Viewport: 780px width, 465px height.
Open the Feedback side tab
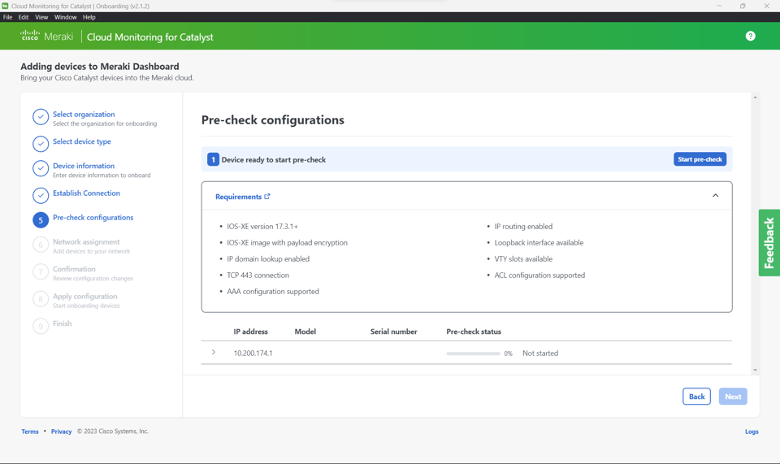click(768, 243)
